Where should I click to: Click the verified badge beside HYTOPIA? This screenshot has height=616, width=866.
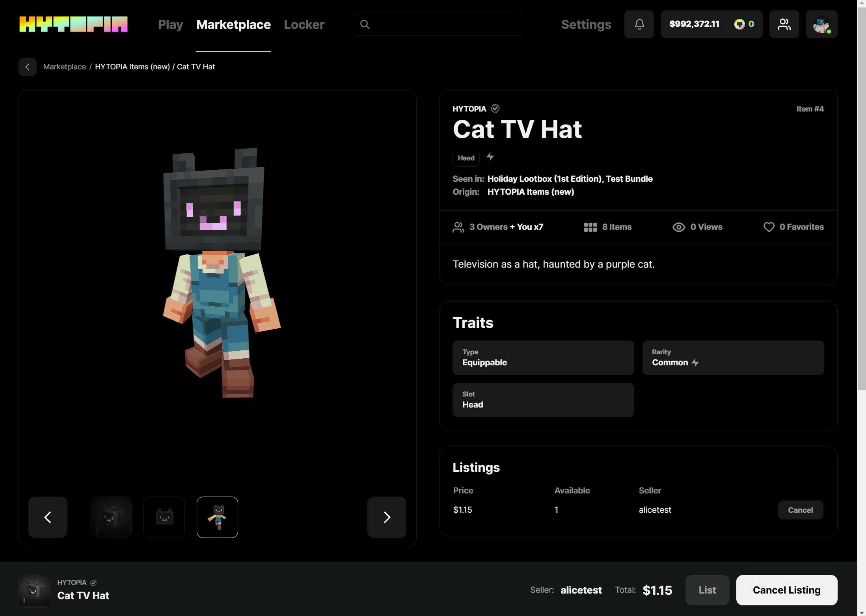495,108
